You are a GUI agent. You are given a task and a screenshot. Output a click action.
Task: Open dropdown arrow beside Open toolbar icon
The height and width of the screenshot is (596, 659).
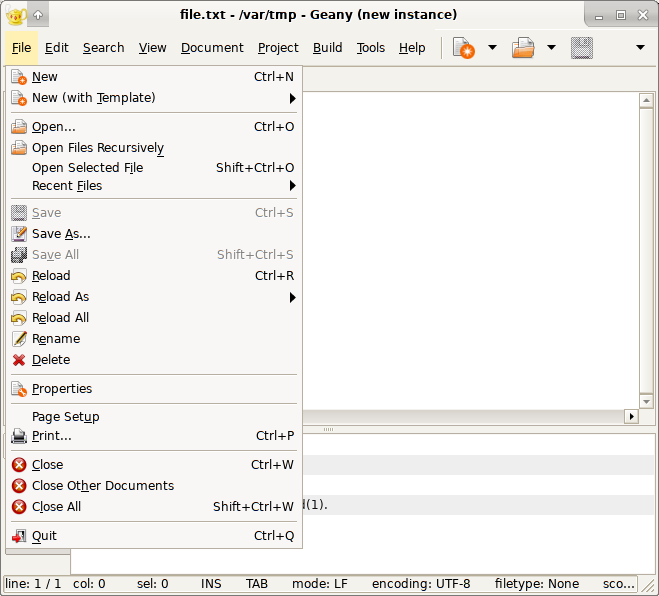551,48
